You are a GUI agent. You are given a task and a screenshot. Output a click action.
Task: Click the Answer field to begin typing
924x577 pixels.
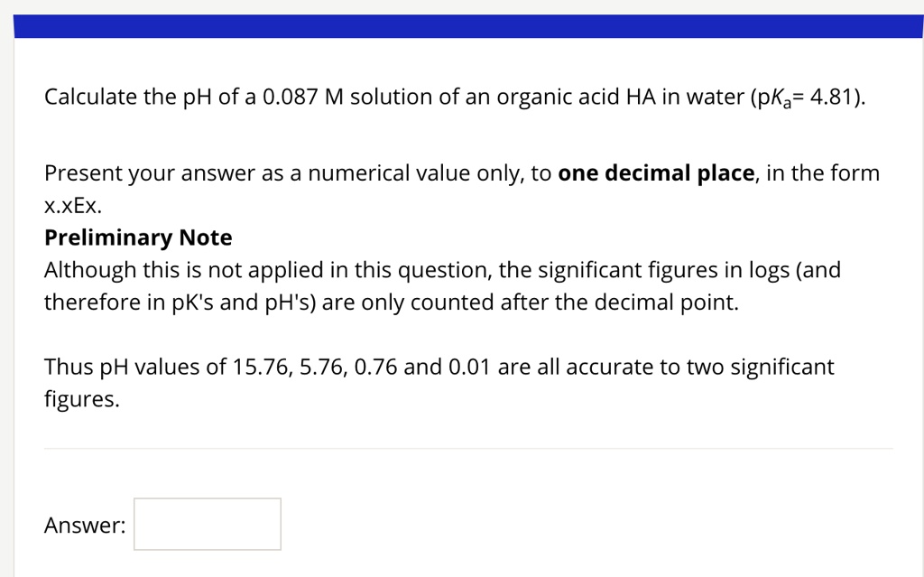pos(207,524)
